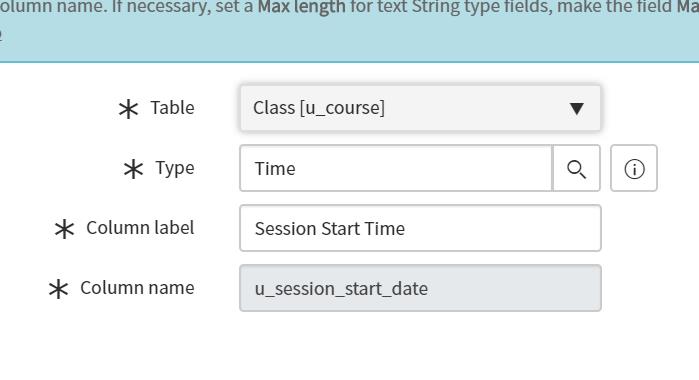Click the Column label field label
699x380 pixels.
[x=140, y=228]
